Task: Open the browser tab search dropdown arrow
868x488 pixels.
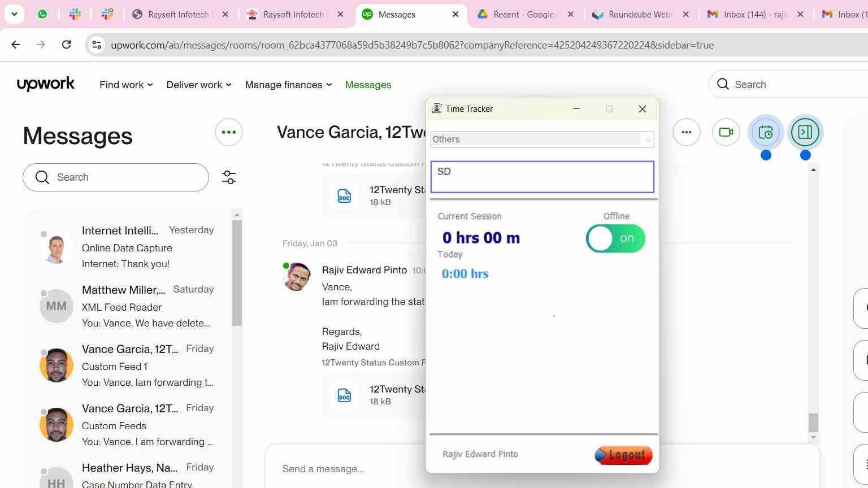Action: coord(14,14)
